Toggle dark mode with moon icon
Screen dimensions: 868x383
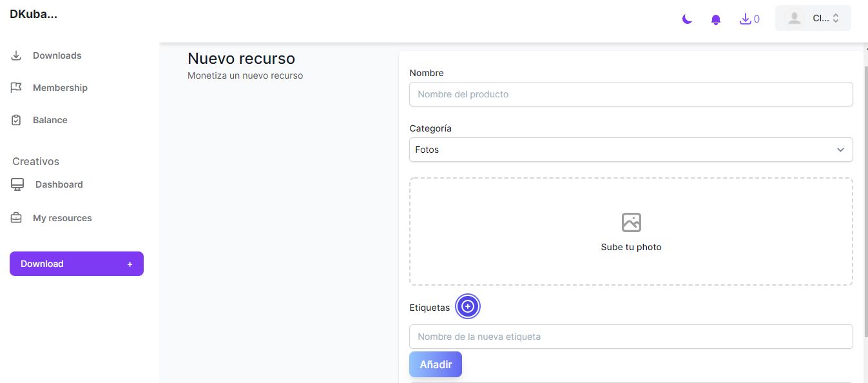(687, 19)
